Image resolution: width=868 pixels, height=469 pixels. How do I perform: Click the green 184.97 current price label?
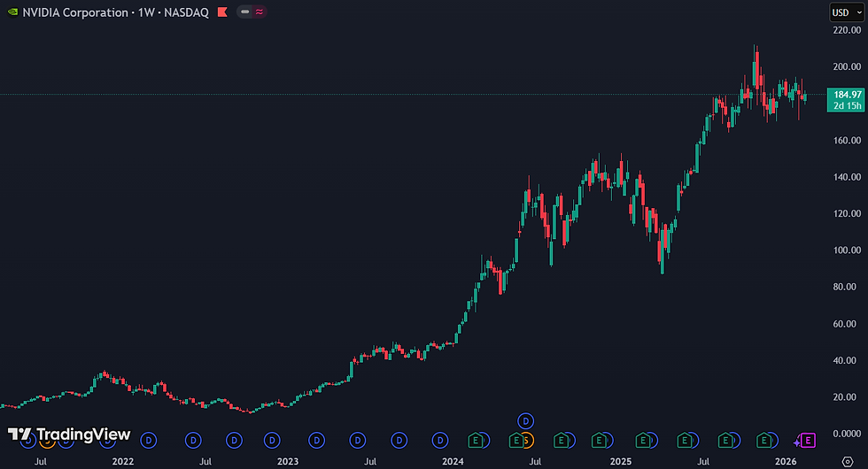(x=847, y=95)
